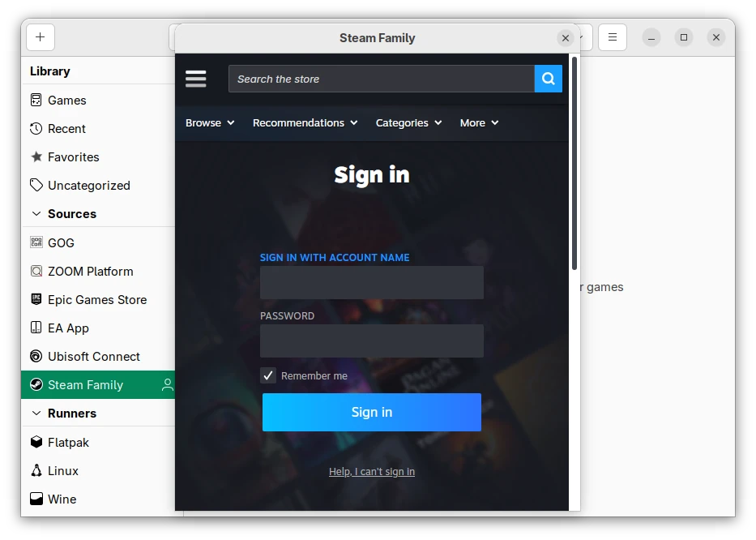
Task: Click the add game plus button
Action: click(x=41, y=37)
